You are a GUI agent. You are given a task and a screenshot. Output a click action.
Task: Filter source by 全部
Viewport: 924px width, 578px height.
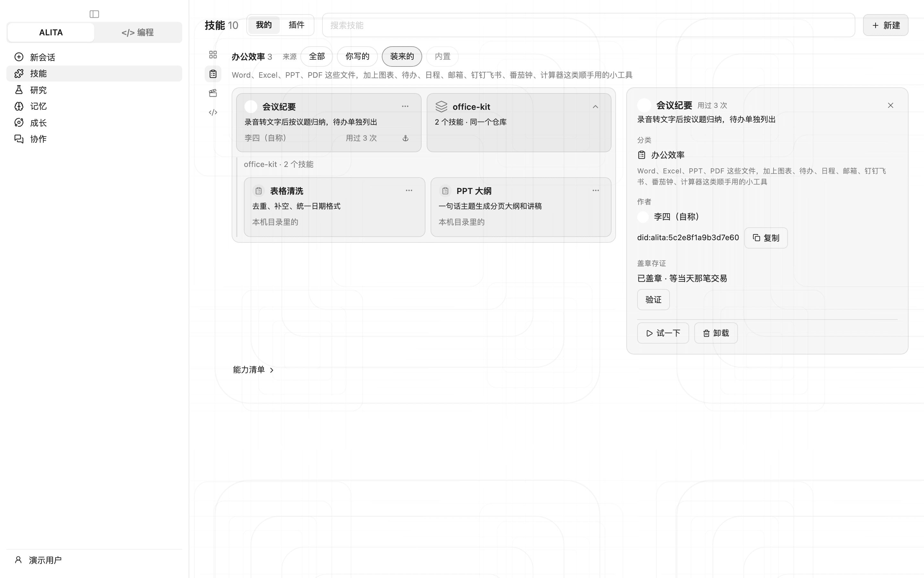click(317, 57)
